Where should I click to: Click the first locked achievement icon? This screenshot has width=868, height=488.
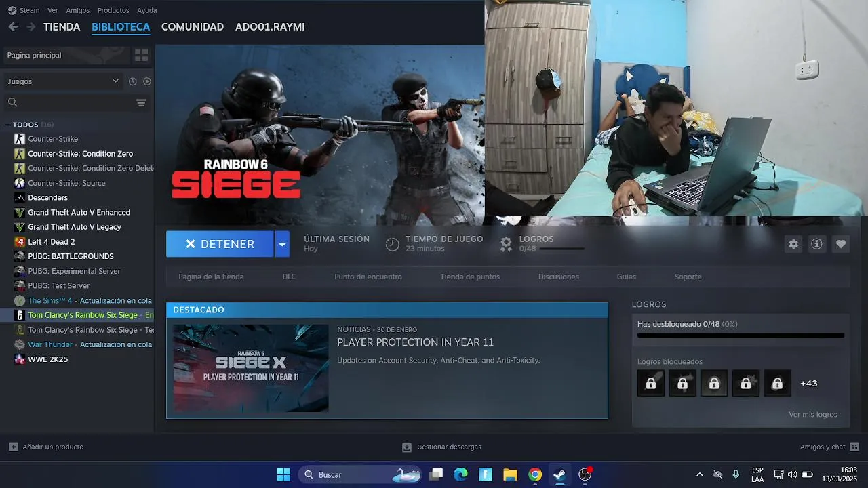point(651,383)
